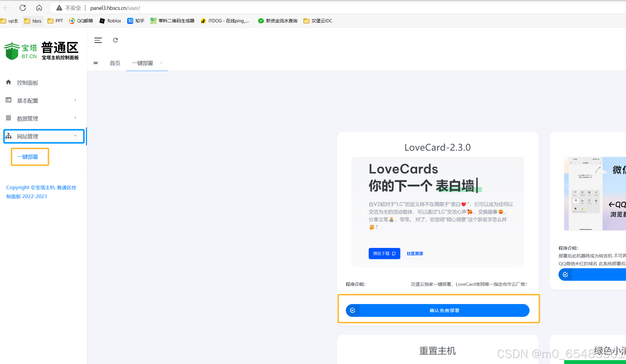This screenshot has height=364, width=626.
Task: Open the 汉堡云IDC bookmark folder
Action: [318, 21]
